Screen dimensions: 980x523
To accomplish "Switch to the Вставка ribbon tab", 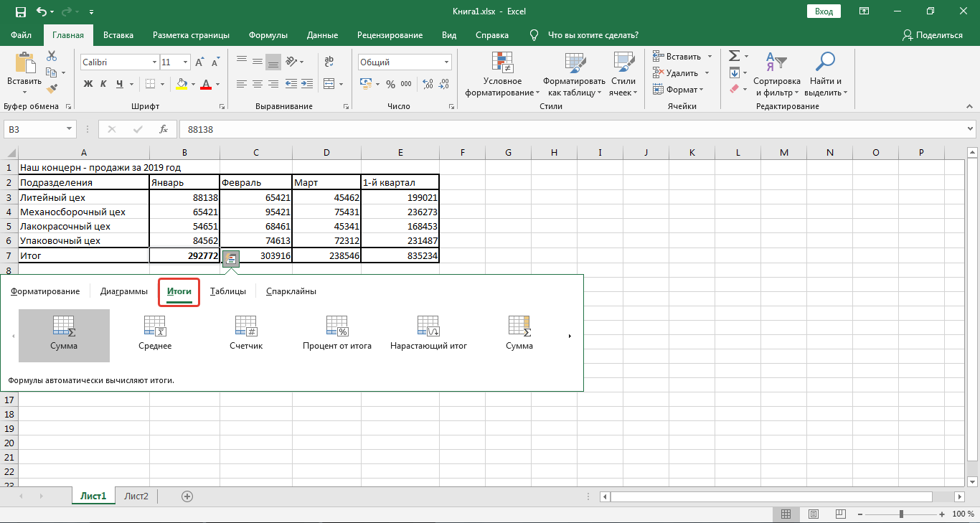I will click(x=118, y=35).
